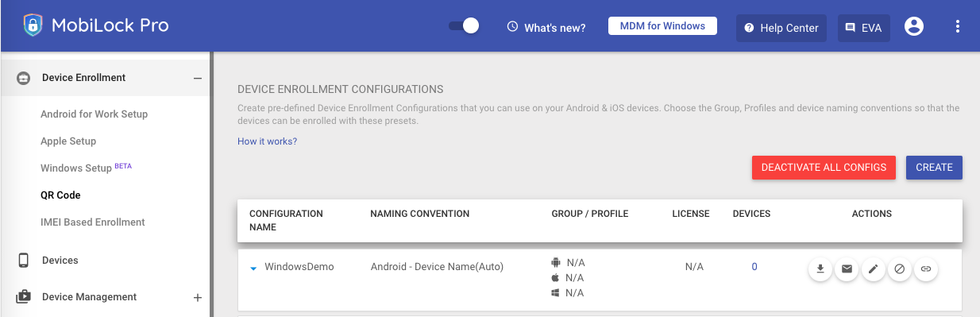Click the CONFIGURATION NAME column header
980x317 pixels.
pos(286,220)
